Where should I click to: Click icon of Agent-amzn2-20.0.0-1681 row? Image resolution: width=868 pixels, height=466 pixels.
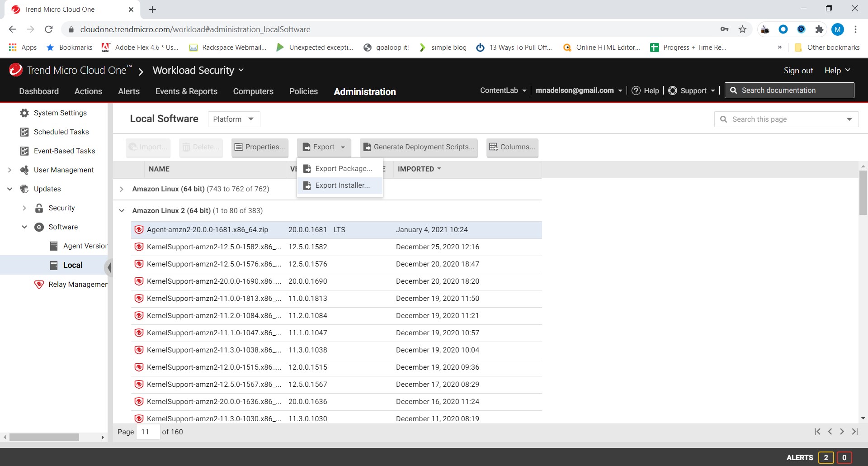(x=139, y=230)
